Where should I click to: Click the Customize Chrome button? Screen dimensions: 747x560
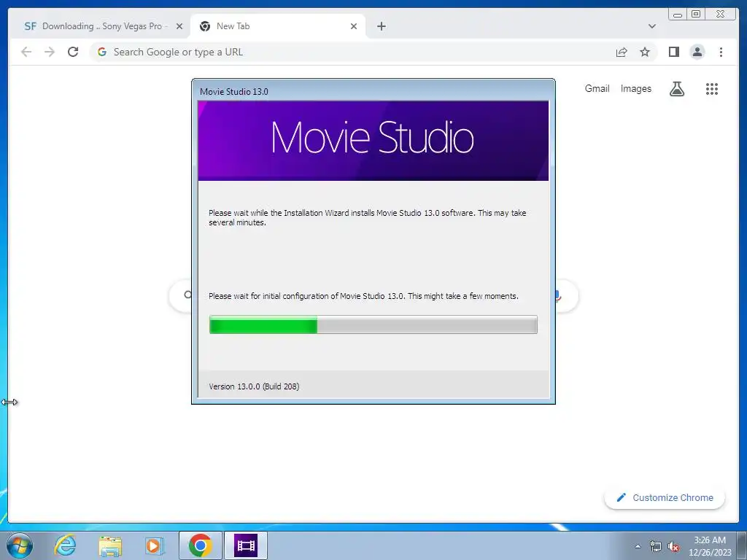tap(665, 497)
